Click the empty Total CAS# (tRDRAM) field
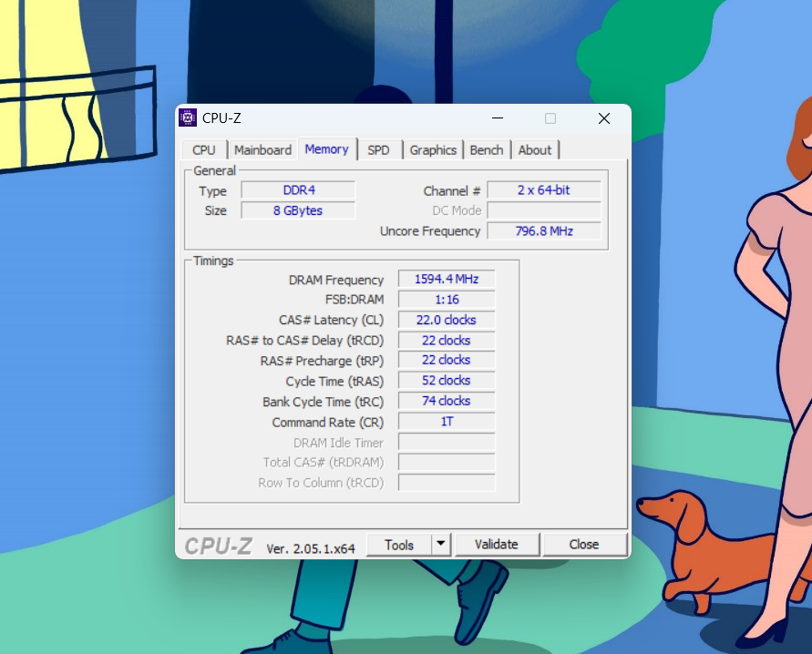Screen dimensions: 812x654 click(x=447, y=462)
